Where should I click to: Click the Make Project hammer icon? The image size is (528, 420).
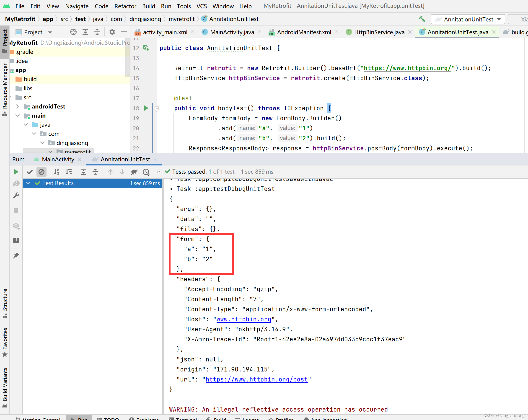[x=422, y=19]
